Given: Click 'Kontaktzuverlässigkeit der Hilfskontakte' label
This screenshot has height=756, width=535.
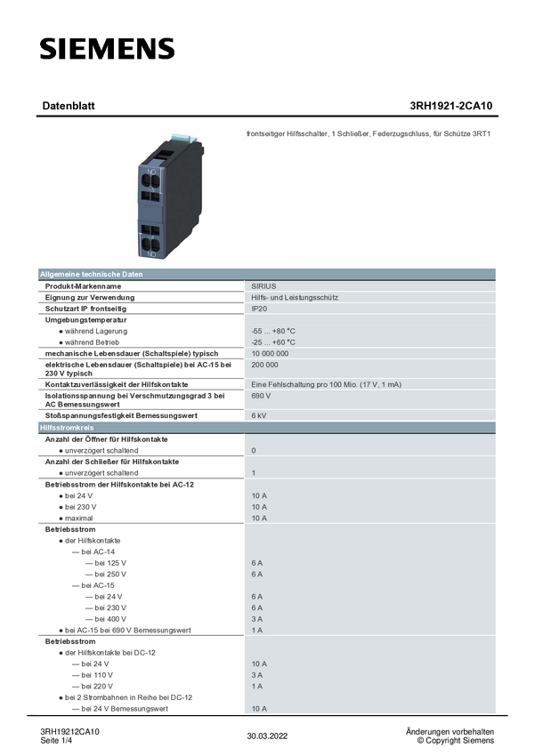Looking at the screenshot, I should click(x=117, y=385).
